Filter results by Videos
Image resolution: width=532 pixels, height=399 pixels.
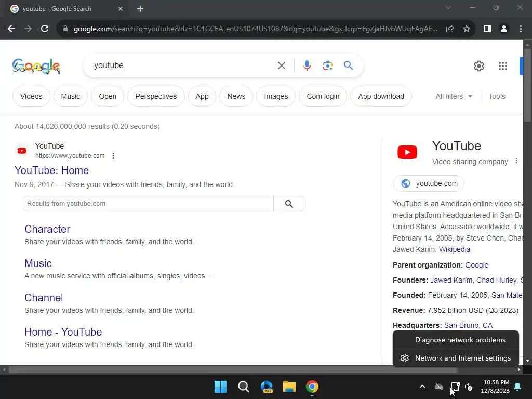click(31, 96)
